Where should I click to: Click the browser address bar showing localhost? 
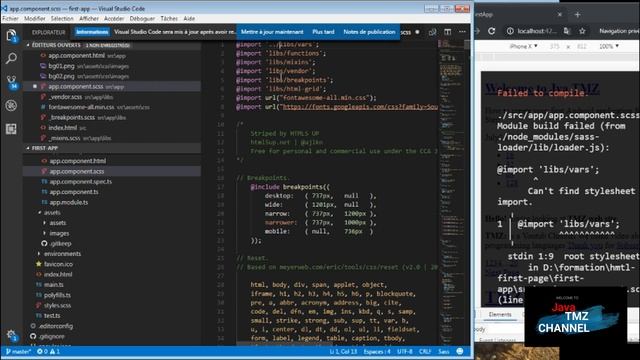[x=537, y=31]
